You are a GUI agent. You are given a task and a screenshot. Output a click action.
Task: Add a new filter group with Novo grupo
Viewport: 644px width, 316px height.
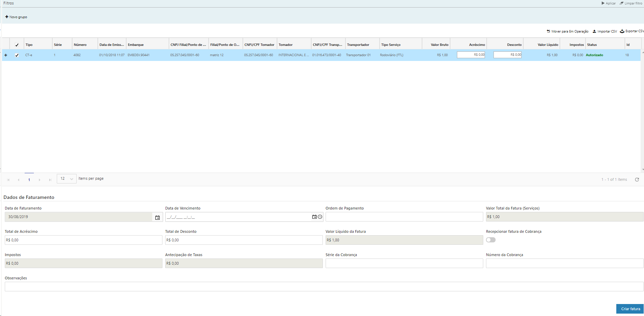click(x=16, y=17)
